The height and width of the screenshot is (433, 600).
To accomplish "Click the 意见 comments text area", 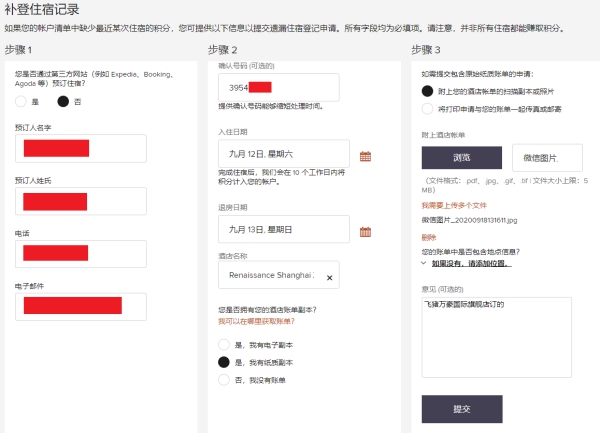I will click(x=497, y=337).
